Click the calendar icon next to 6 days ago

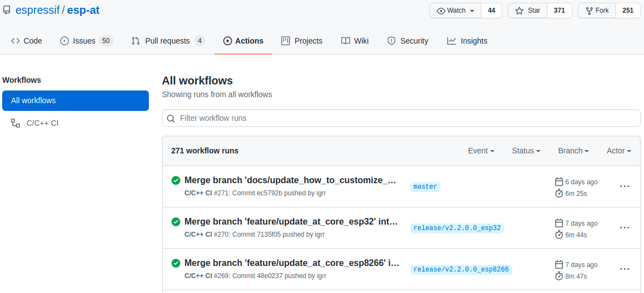tap(559, 182)
